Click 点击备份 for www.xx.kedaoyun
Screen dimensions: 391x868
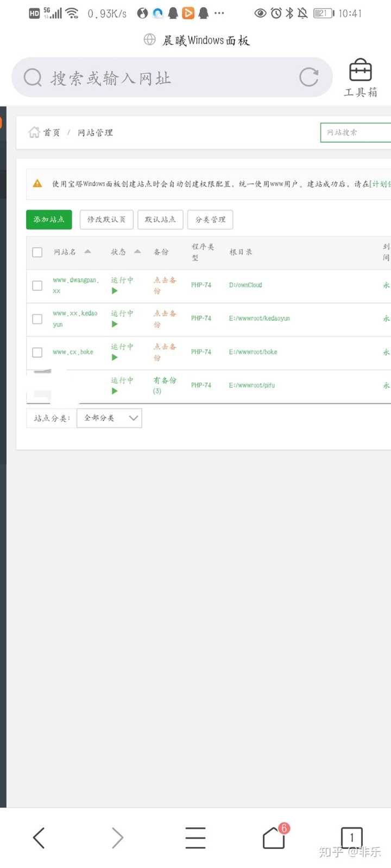(165, 319)
